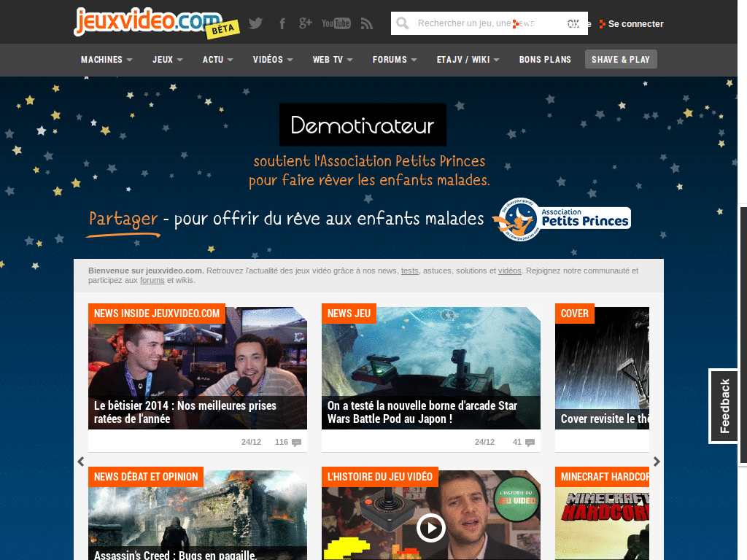Go to next carousel slide arrow

pyautogui.click(x=657, y=462)
